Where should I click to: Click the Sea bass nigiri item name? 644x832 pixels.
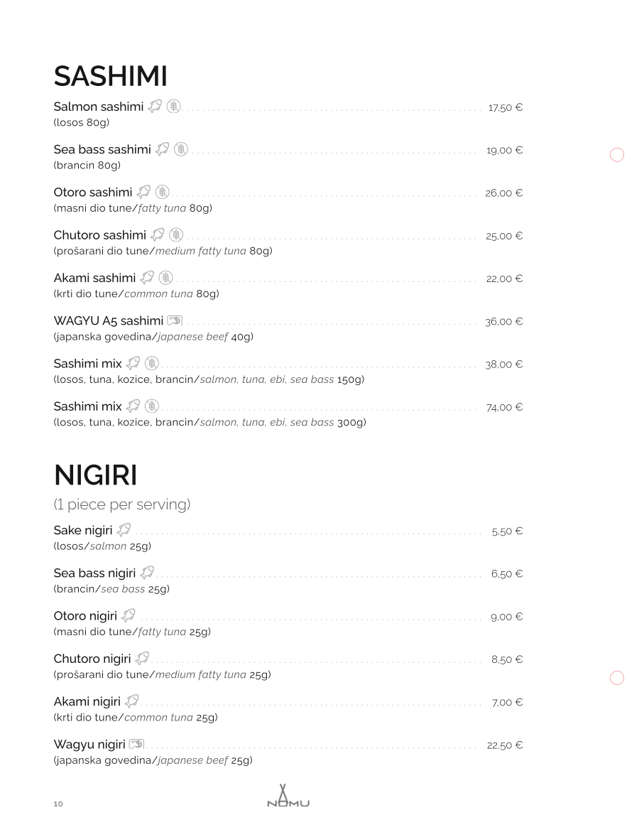point(95,573)
